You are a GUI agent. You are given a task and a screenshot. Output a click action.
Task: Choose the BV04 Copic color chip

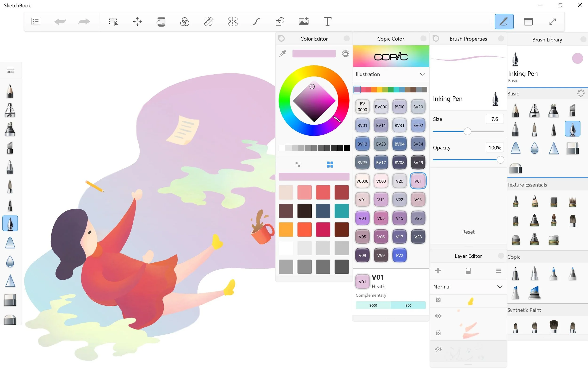pos(399,144)
